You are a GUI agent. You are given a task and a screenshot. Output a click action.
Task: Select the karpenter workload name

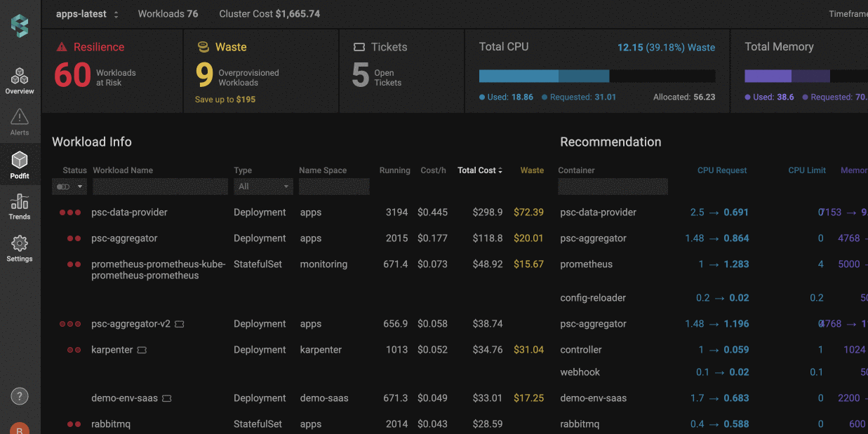[x=112, y=350]
